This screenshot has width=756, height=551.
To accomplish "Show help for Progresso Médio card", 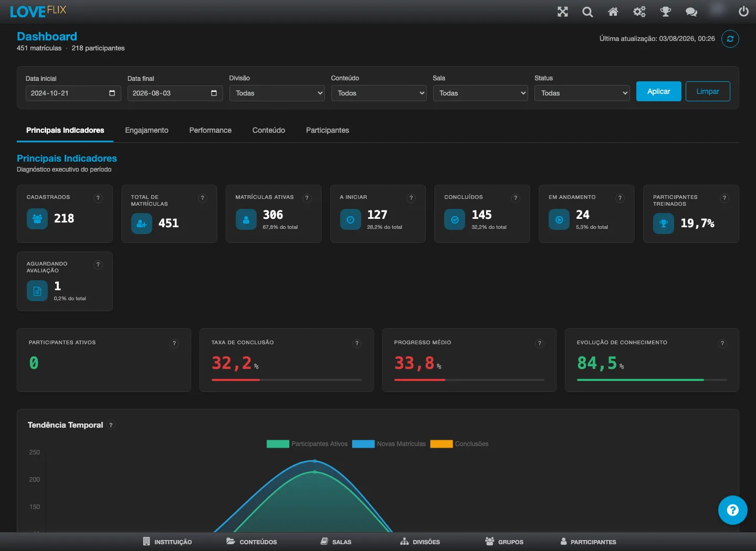I will click(539, 344).
